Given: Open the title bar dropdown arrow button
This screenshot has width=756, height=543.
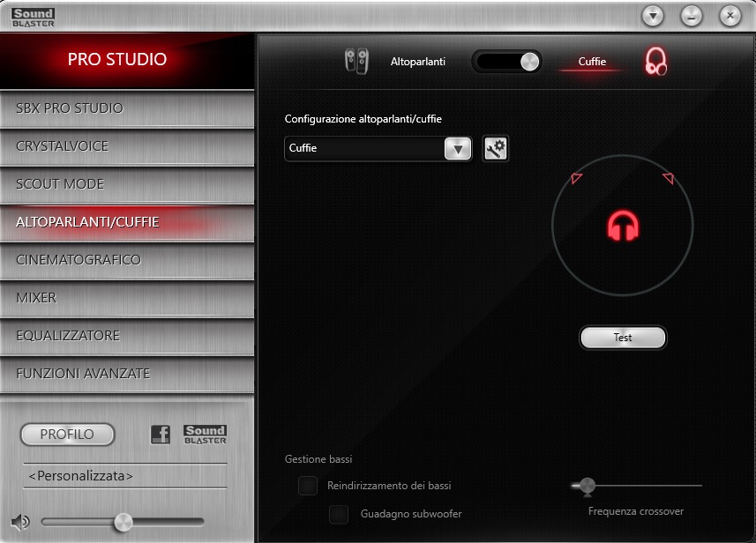Looking at the screenshot, I should (653, 17).
